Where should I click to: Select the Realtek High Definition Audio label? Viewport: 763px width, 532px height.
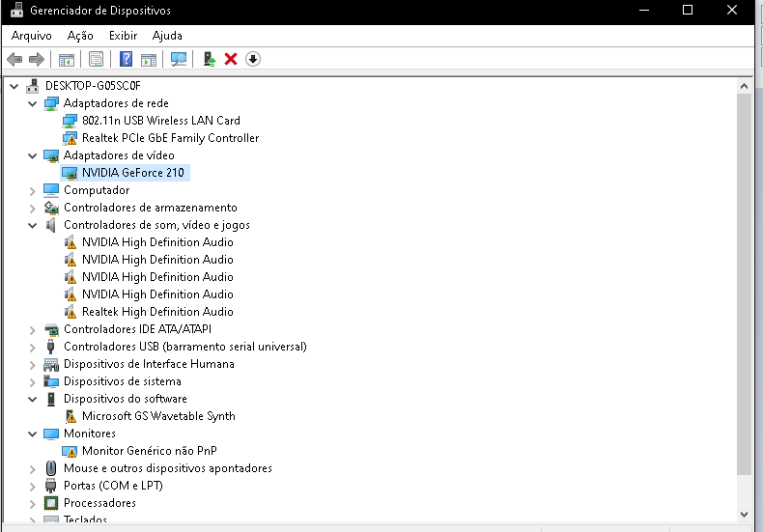tap(157, 312)
